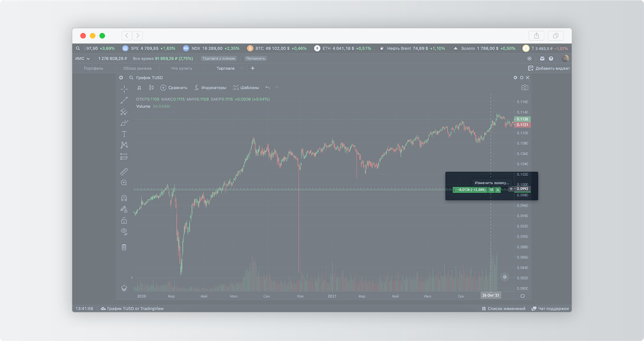Toggle lock all drawings padlock
The width and height of the screenshot is (644, 341).
pos(124,220)
